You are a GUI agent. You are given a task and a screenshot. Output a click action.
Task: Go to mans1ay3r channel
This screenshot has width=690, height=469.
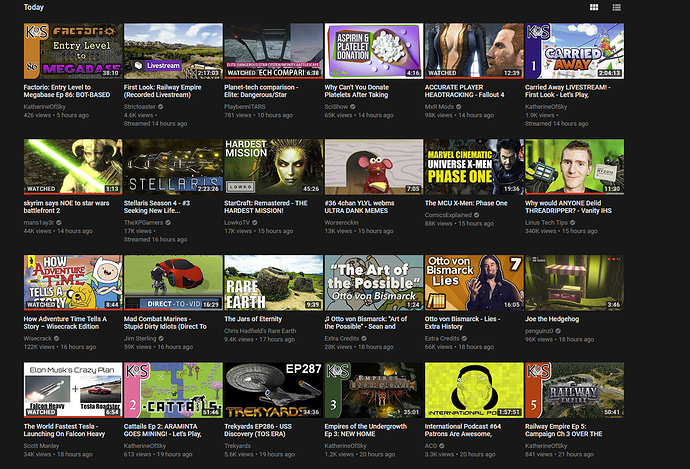[39, 222]
